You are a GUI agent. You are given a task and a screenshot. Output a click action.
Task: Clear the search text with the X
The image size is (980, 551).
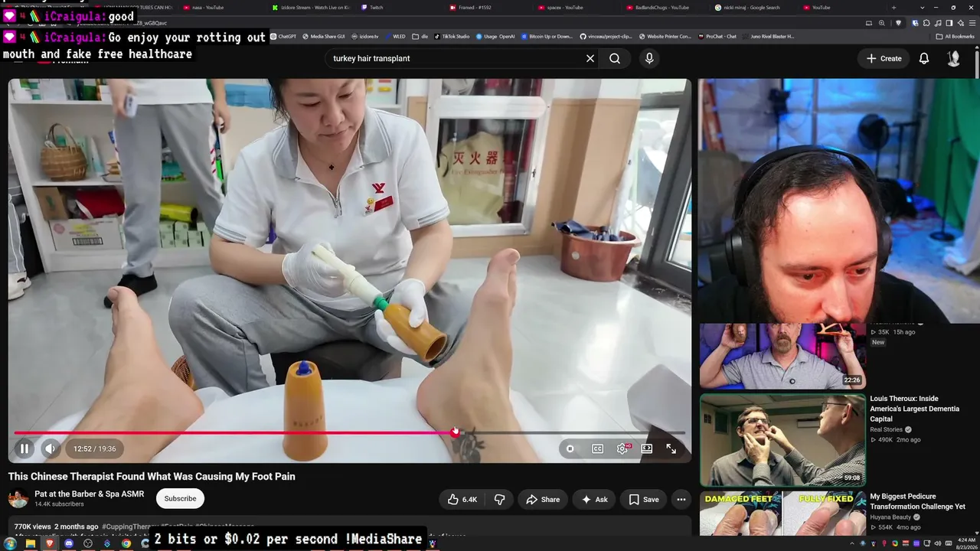[x=590, y=58]
